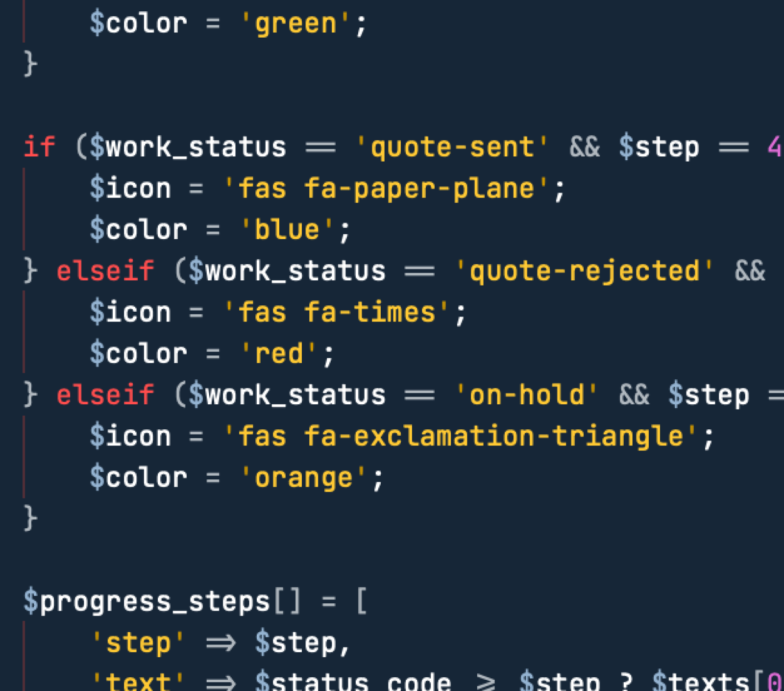
Task: Click the 'step' array key
Action: tap(138, 643)
